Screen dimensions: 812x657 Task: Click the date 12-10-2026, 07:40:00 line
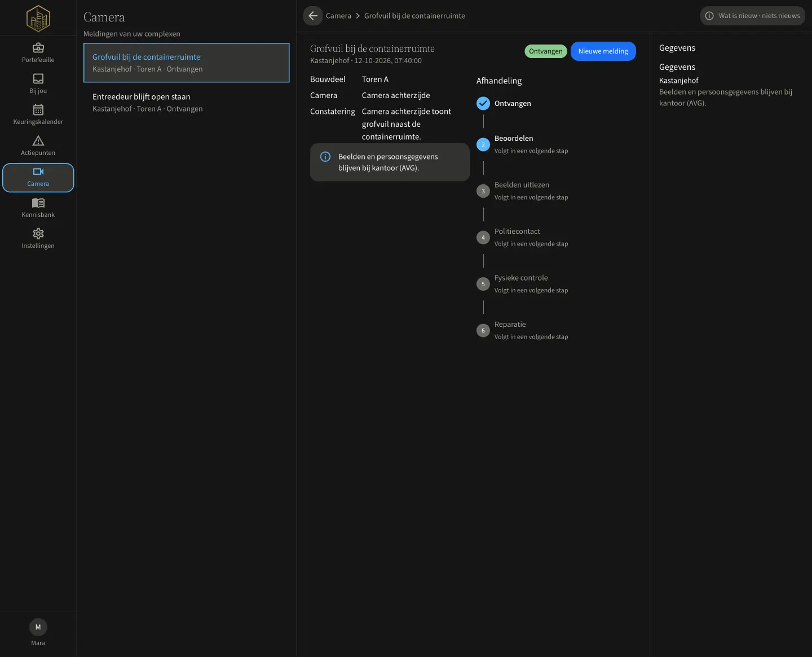[x=366, y=61]
